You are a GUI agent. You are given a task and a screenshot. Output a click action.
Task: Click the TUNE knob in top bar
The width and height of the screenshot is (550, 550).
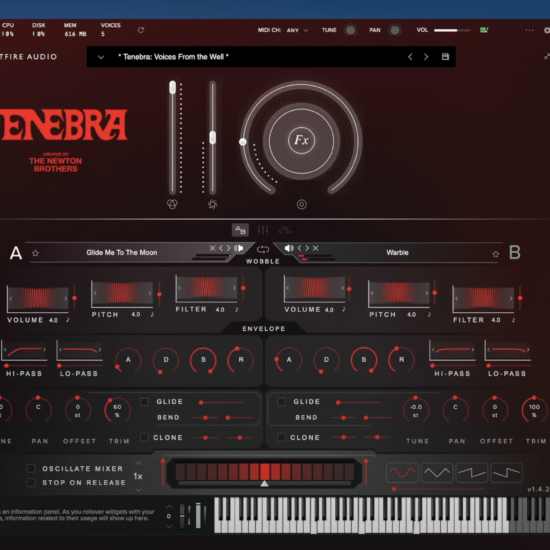click(x=350, y=30)
